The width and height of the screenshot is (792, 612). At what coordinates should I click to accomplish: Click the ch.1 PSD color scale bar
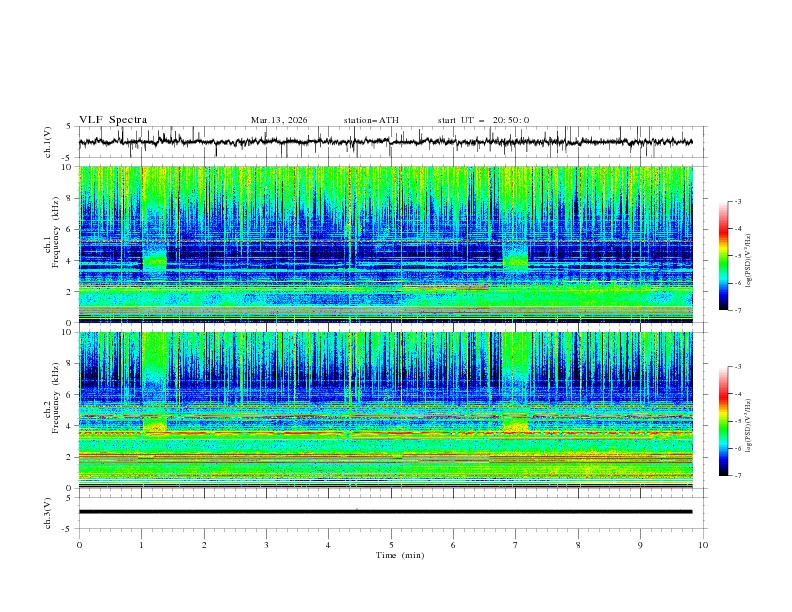coord(723,256)
